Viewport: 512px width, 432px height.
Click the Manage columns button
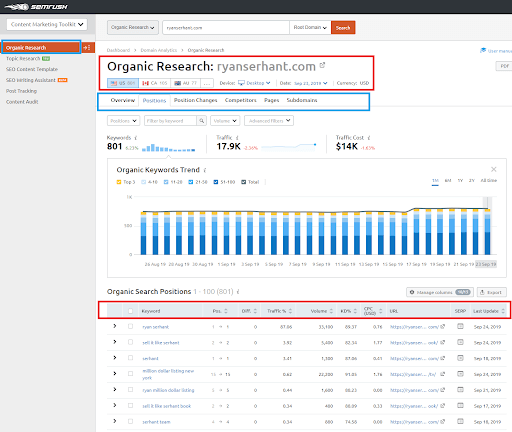(x=440, y=292)
